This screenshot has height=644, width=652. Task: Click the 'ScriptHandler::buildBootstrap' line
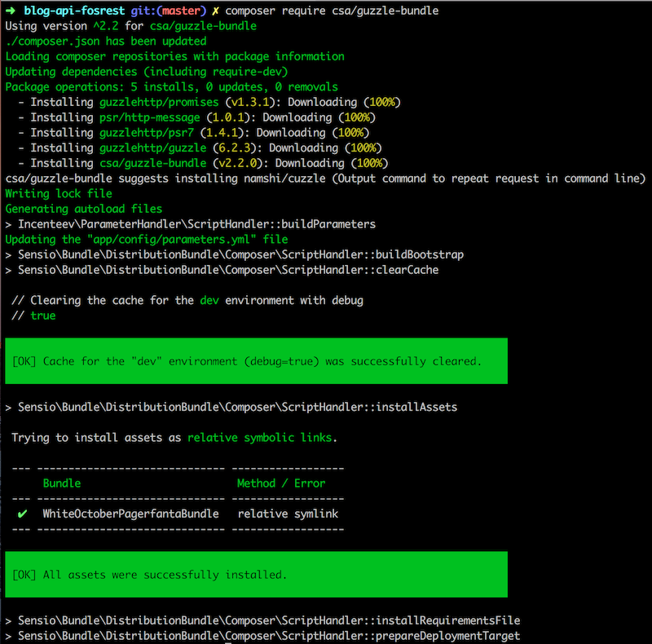tap(235, 254)
